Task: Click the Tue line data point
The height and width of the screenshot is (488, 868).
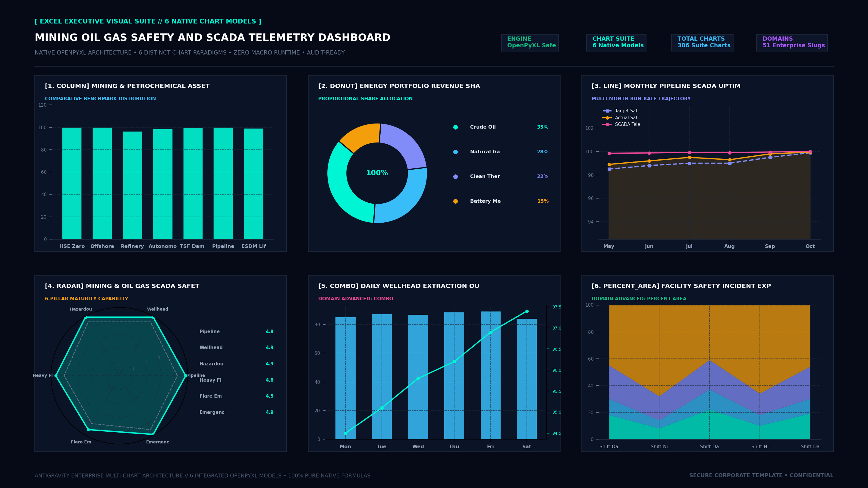Action: [382, 408]
